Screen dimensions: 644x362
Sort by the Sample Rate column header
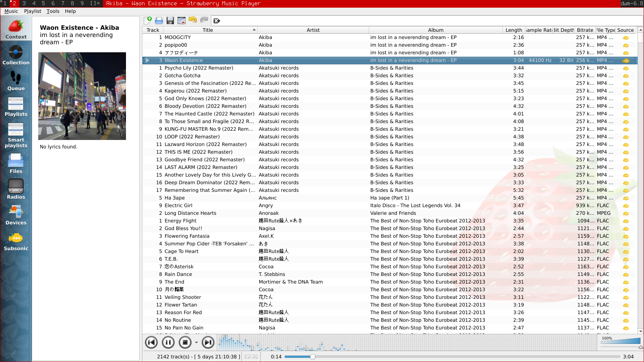coord(539,30)
